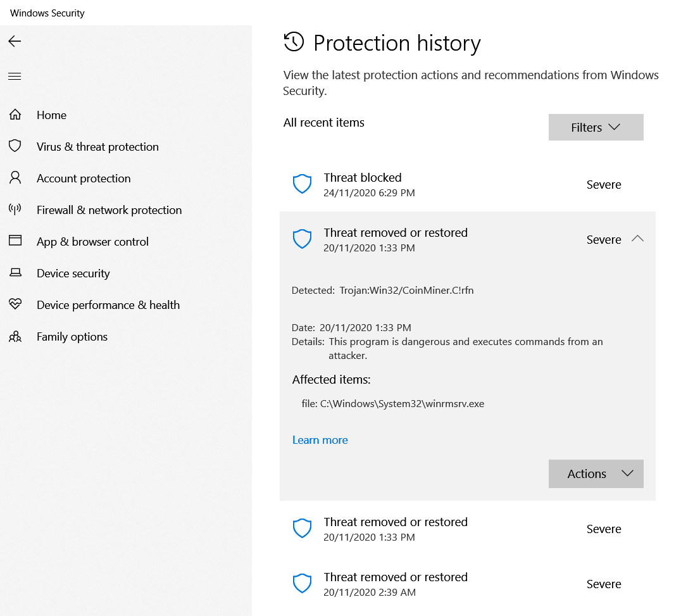681x616 pixels.
Task: Click shield icon of 2:39 AM threat entry
Action: [302, 584]
